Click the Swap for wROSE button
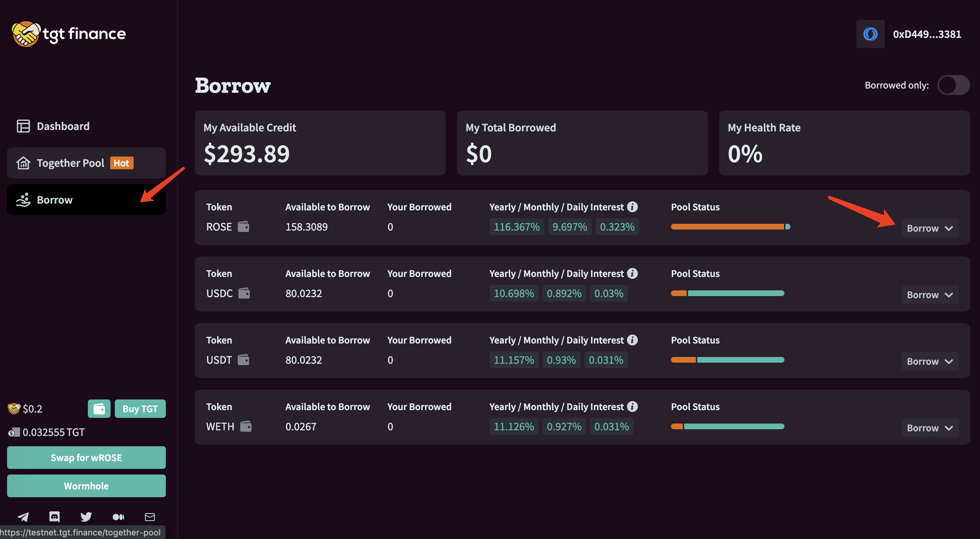This screenshot has width=980, height=539. coord(86,457)
